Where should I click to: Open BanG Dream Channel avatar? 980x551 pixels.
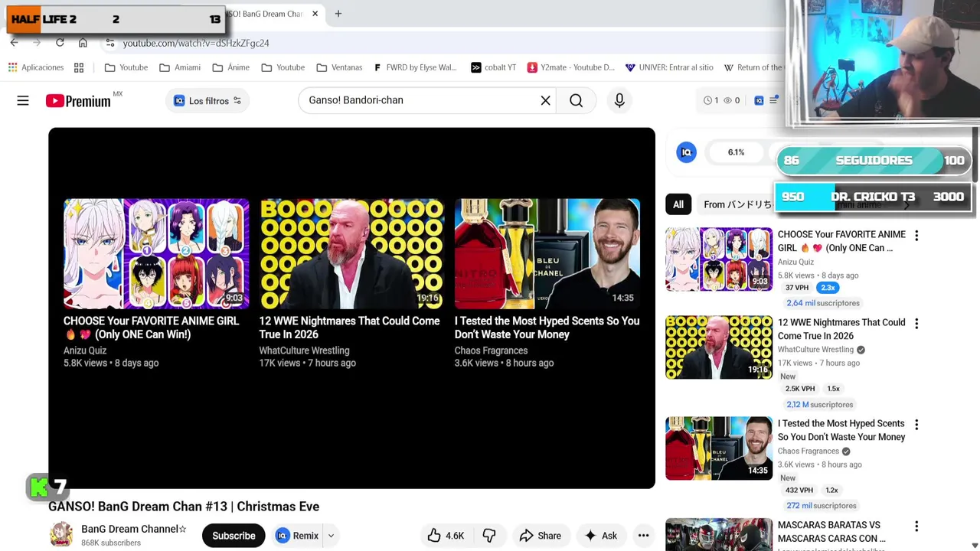click(61, 535)
